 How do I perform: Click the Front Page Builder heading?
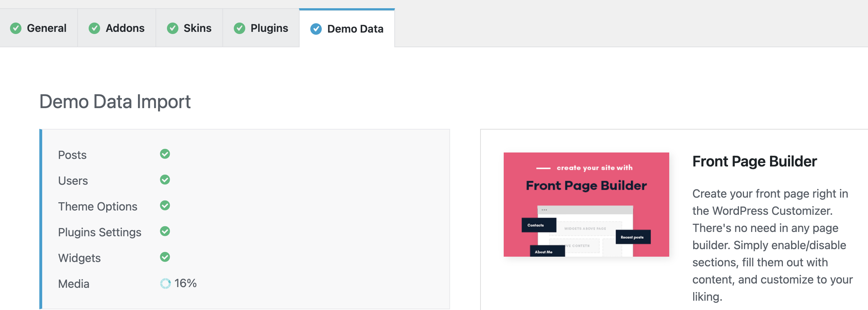(x=755, y=161)
